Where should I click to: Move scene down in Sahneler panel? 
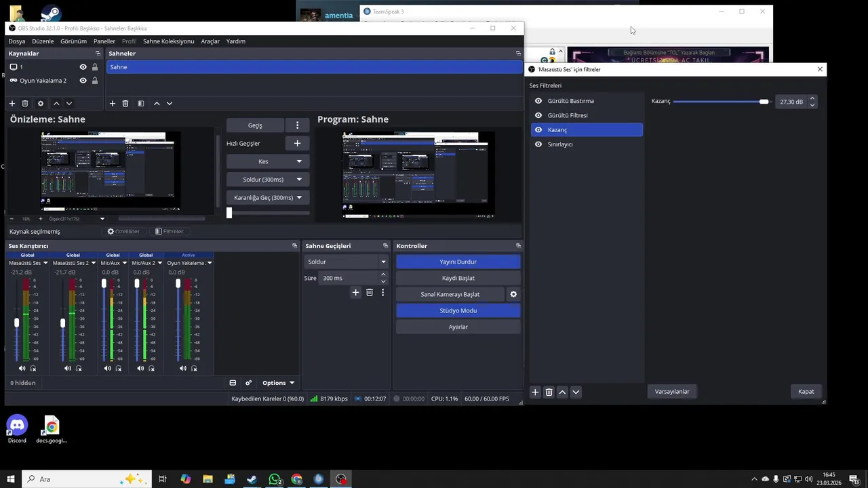[170, 103]
